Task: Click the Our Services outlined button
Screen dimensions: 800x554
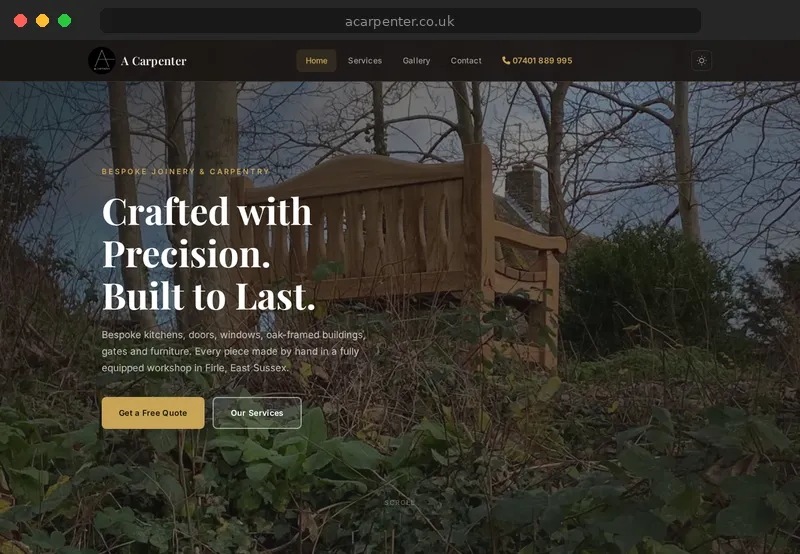Action: (257, 413)
